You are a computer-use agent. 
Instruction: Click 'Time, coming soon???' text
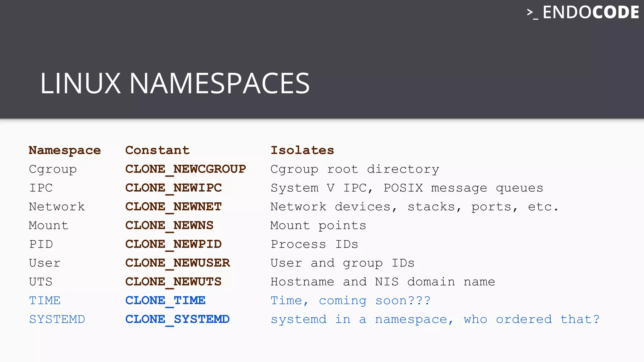pyautogui.click(x=351, y=301)
